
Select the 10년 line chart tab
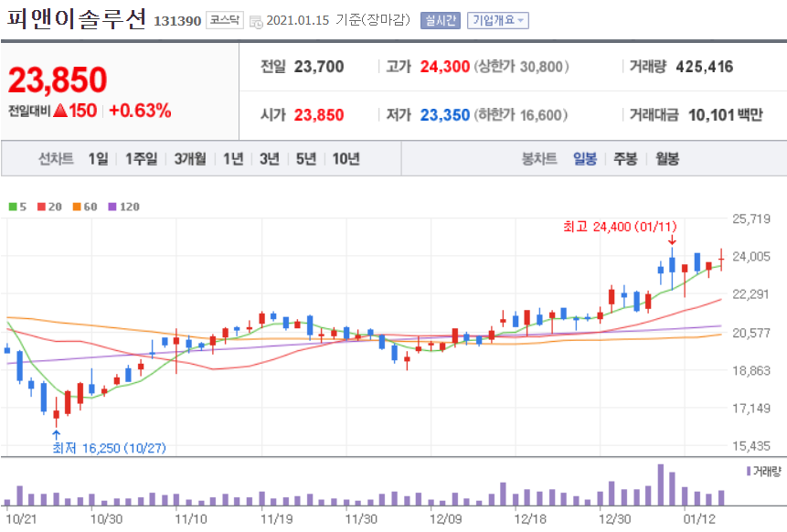346,159
